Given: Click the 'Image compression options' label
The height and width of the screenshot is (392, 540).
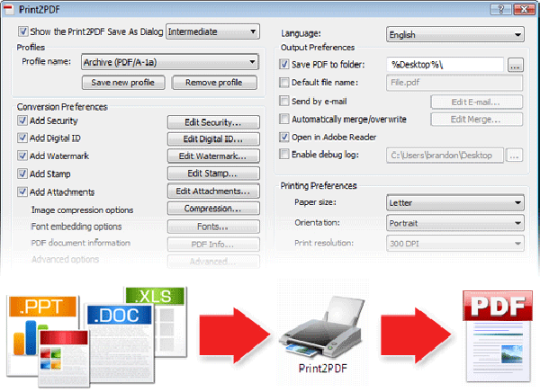Looking at the screenshot, I should 82,210.
